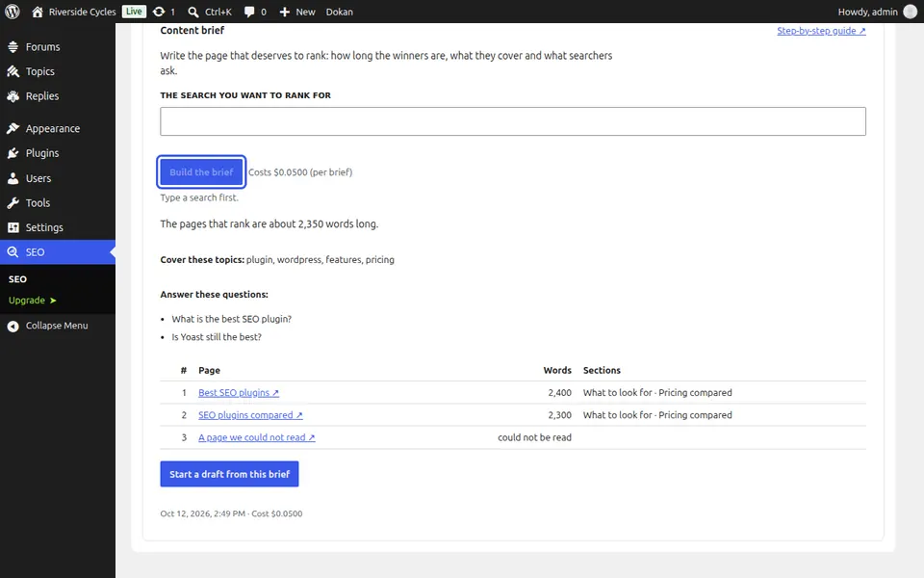
Task: Select the SEO submenu item
Action: pos(17,279)
